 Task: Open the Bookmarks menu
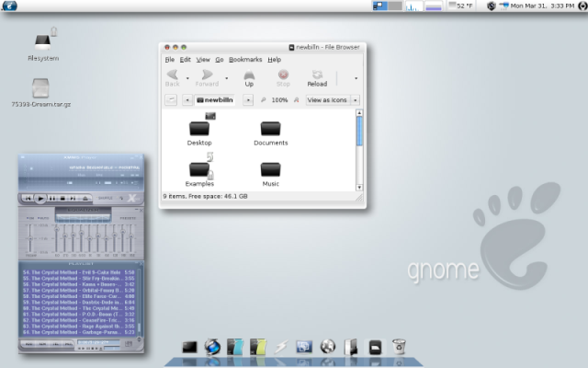(245, 59)
